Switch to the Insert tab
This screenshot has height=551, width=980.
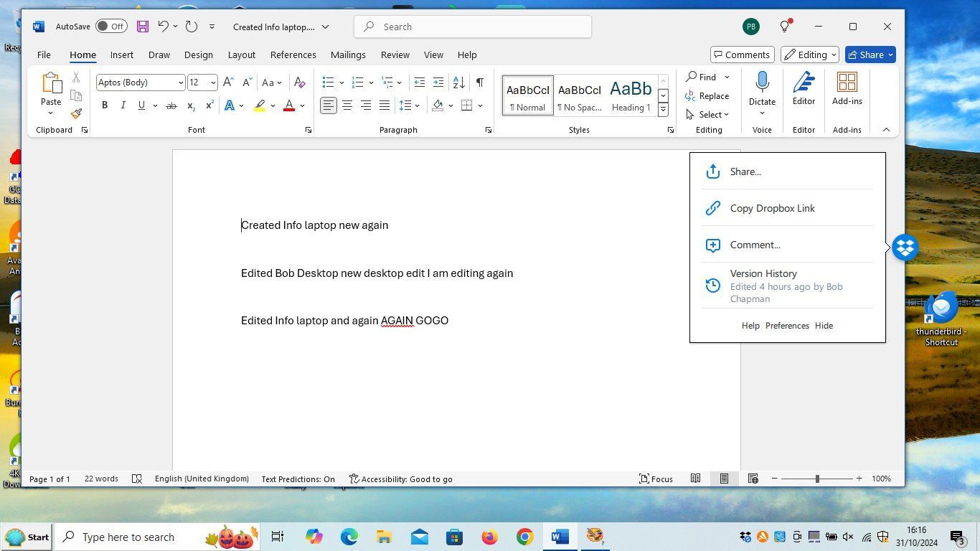121,55
